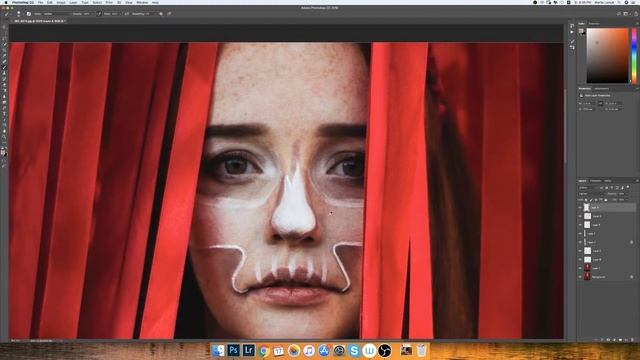640x360 pixels.
Task: Select the Horizontal Type tool
Action: tap(4, 113)
